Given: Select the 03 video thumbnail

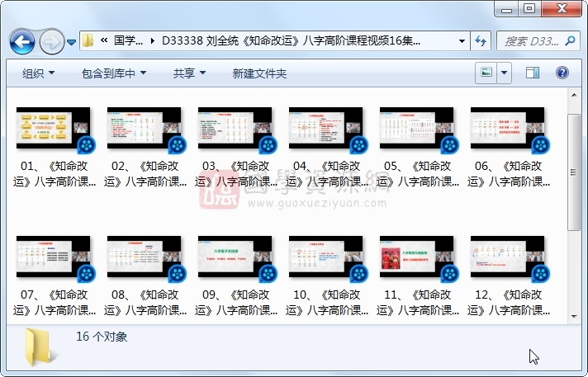Looking at the screenshot, I should click(235, 128).
